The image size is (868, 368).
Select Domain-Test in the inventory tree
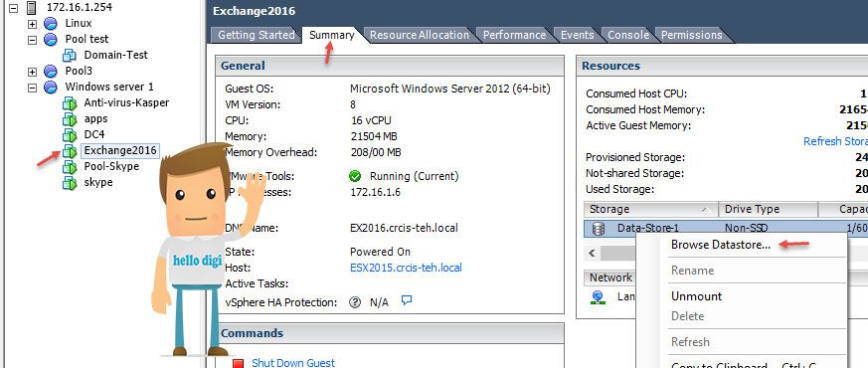pos(116,56)
